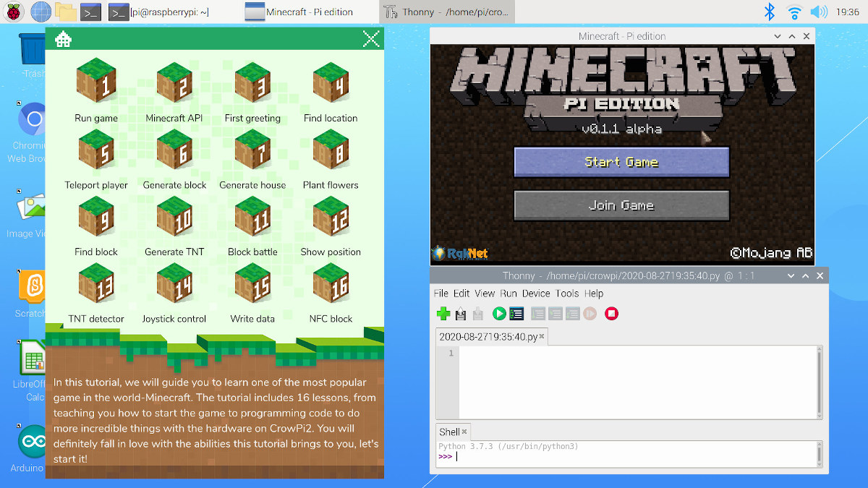Click Thonny's Save file toolbar icon

477,314
